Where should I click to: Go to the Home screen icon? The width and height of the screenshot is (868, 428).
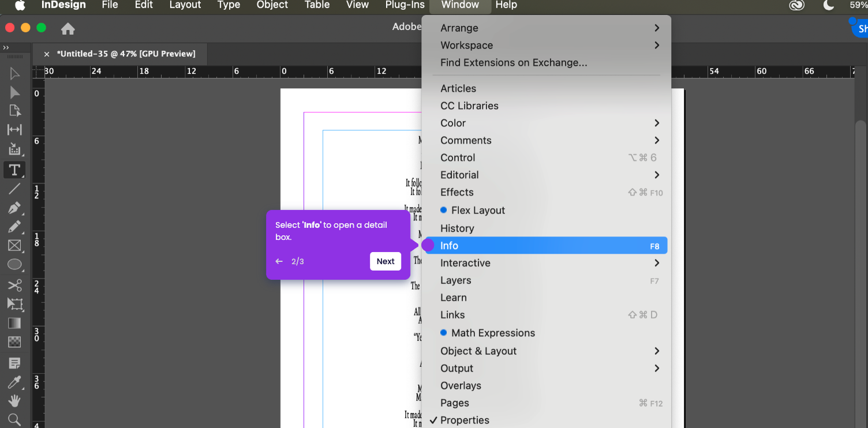pyautogui.click(x=68, y=28)
